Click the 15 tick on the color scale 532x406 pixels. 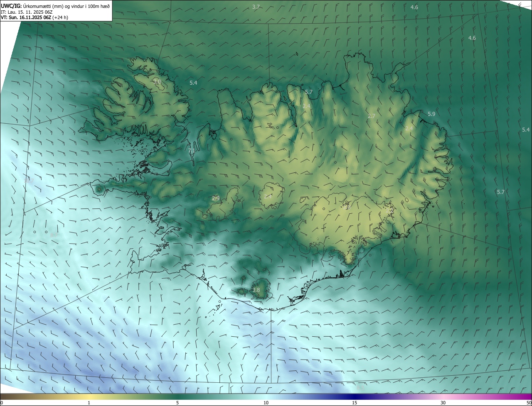[355, 403]
